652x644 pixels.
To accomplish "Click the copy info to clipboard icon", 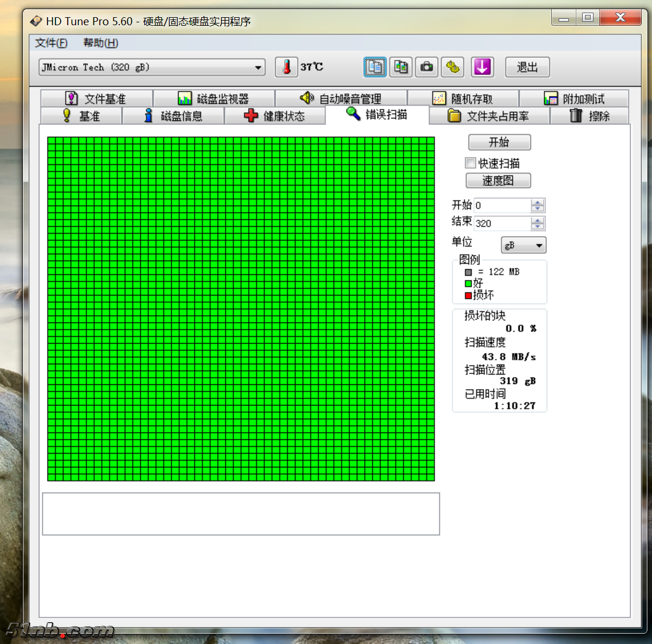I will click(375, 67).
